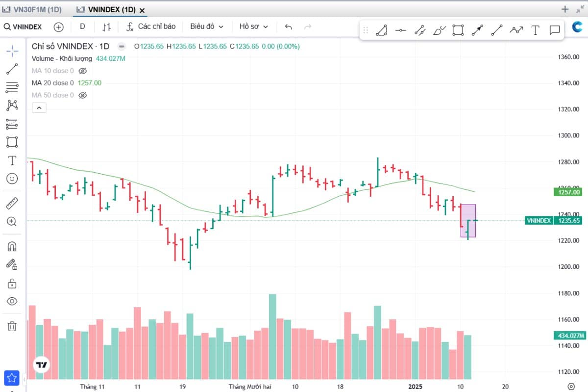This screenshot has width=588, height=392.
Task: Toggle lock all drawings
Action: (12, 283)
